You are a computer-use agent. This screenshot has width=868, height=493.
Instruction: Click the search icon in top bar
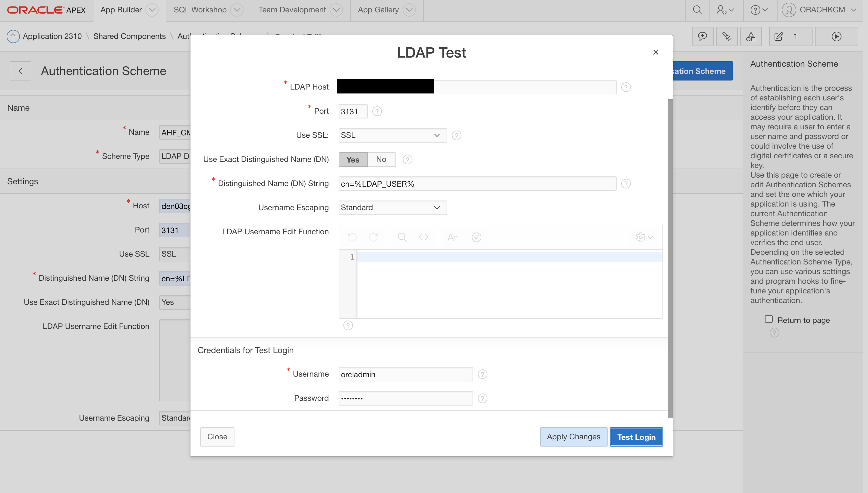point(697,10)
